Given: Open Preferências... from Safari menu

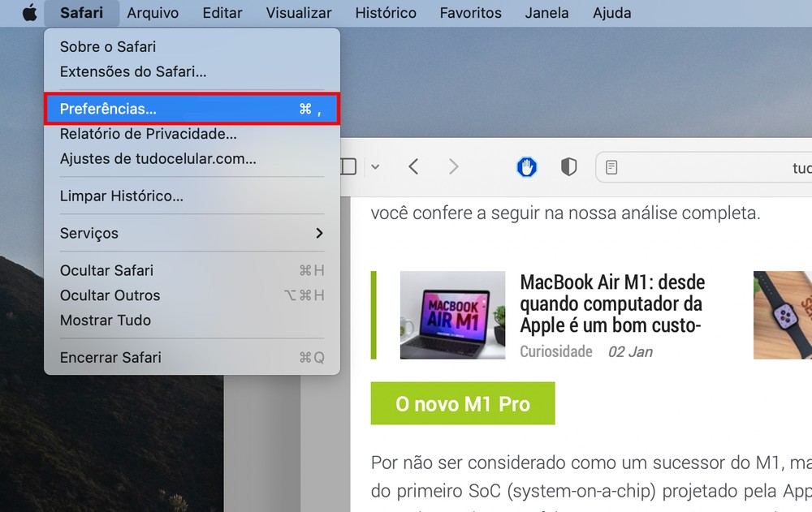Looking at the screenshot, I should pyautogui.click(x=192, y=109).
